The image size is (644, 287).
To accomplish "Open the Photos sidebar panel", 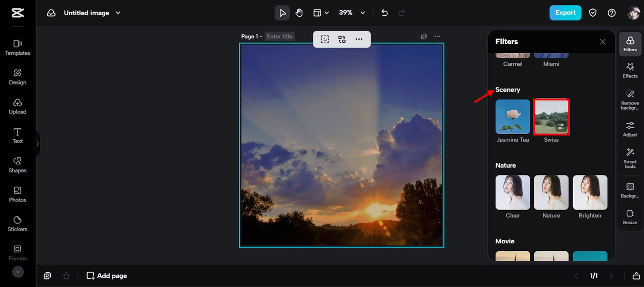I will [18, 195].
